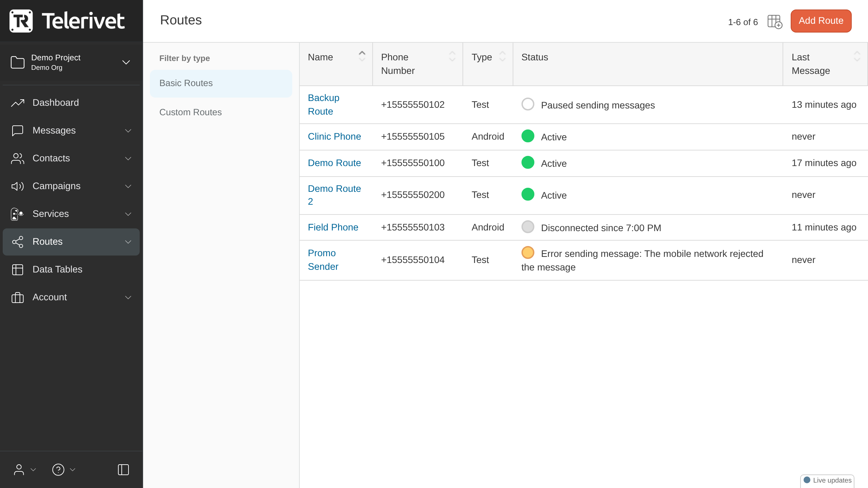Sort by Name column arrows

[x=362, y=56]
